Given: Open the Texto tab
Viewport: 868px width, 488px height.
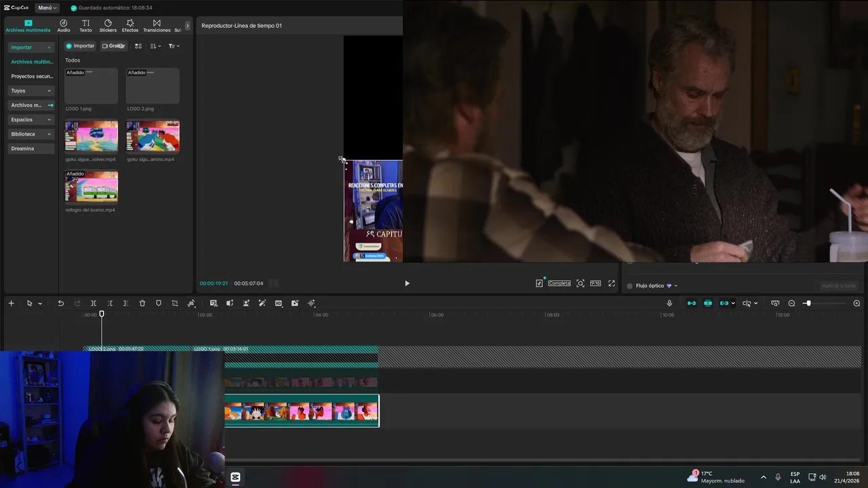Looking at the screenshot, I should (x=85, y=26).
